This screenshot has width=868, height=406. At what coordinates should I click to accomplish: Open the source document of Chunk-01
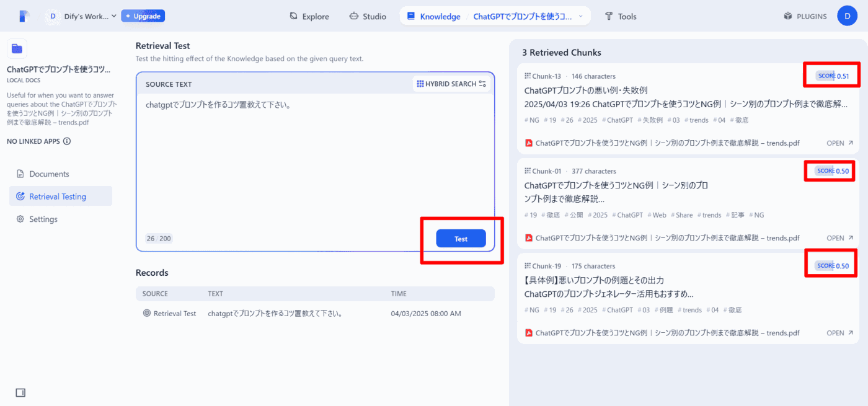tap(839, 238)
